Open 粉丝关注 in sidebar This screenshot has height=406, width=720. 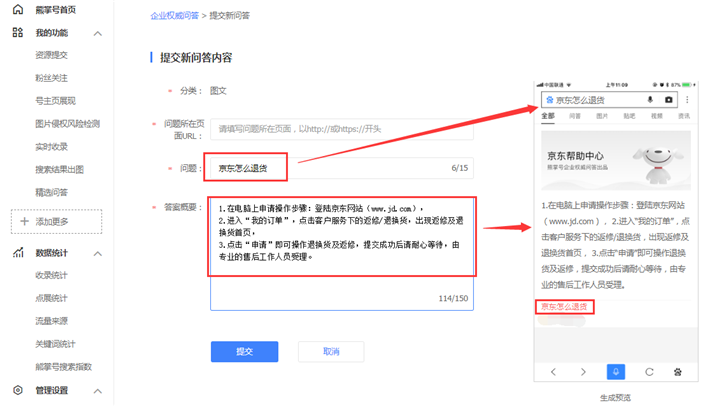[51, 78]
